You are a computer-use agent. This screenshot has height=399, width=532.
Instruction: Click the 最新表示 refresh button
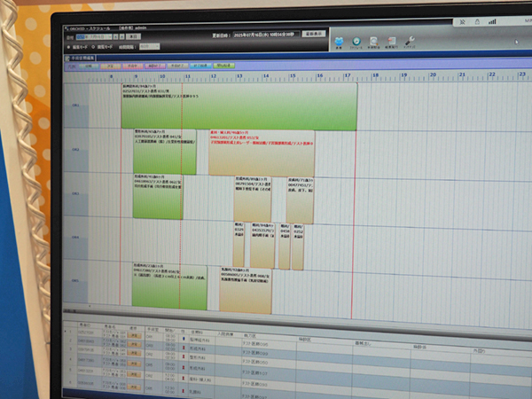[314, 34]
